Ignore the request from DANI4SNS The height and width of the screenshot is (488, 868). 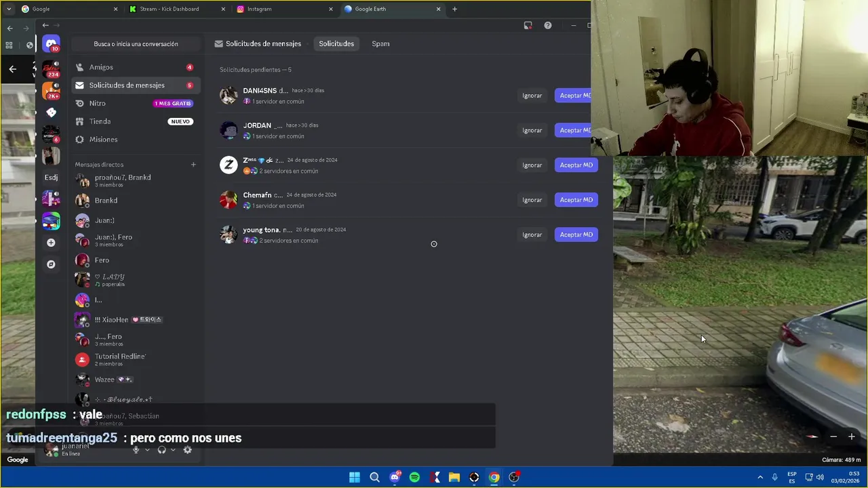point(532,96)
